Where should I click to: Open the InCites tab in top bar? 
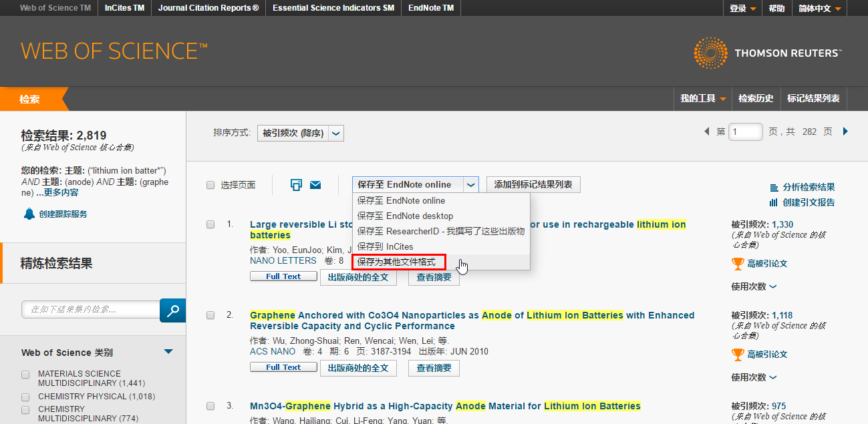click(124, 9)
